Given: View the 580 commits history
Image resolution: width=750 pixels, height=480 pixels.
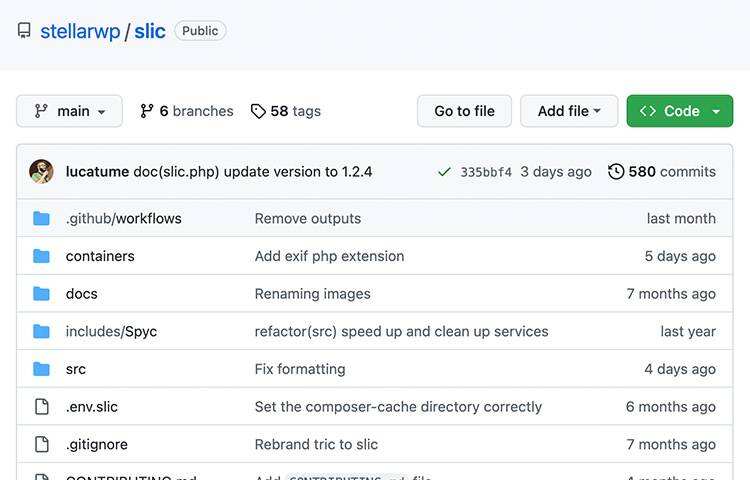Looking at the screenshot, I should coord(662,172).
